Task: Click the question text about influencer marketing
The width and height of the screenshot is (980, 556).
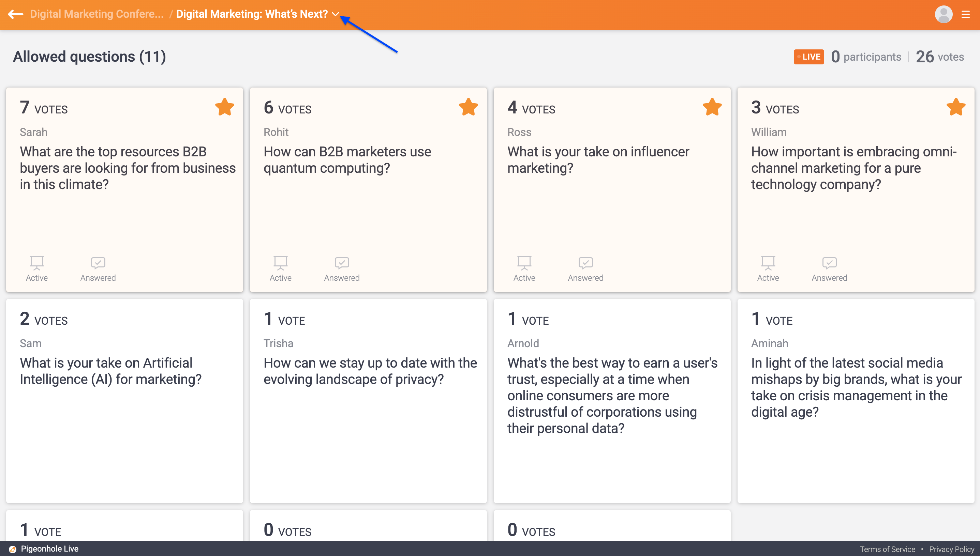Action: click(x=598, y=160)
